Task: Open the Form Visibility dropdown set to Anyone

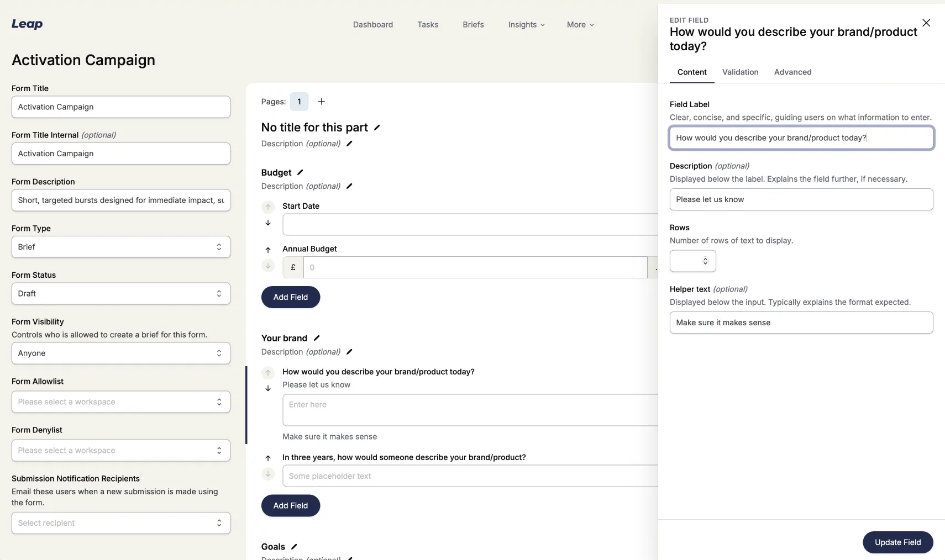Action: [120, 353]
